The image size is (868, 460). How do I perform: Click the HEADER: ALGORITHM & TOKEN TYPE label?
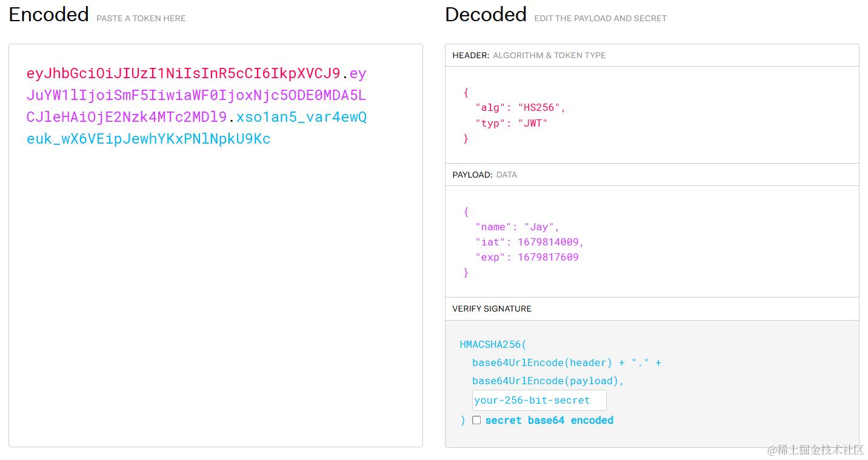click(x=529, y=55)
